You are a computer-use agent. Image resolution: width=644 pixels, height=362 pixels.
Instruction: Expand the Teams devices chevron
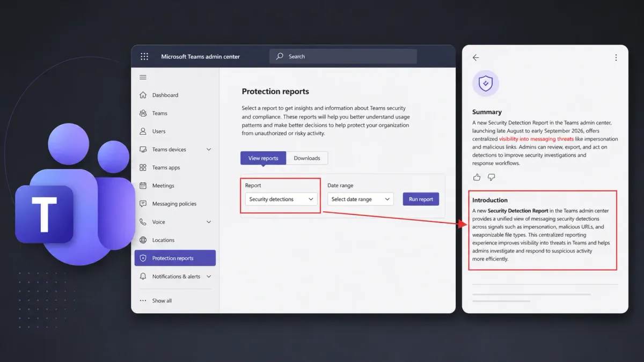pyautogui.click(x=209, y=149)
